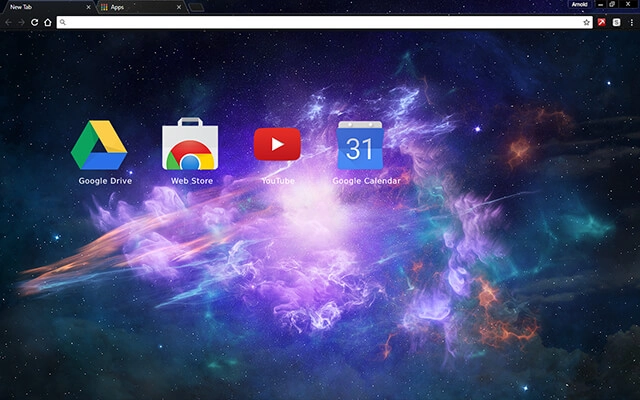Click the Web Store label text
The width and height of the screenshot is (640, 400).
pyautogui.click(x=192, y=181)
